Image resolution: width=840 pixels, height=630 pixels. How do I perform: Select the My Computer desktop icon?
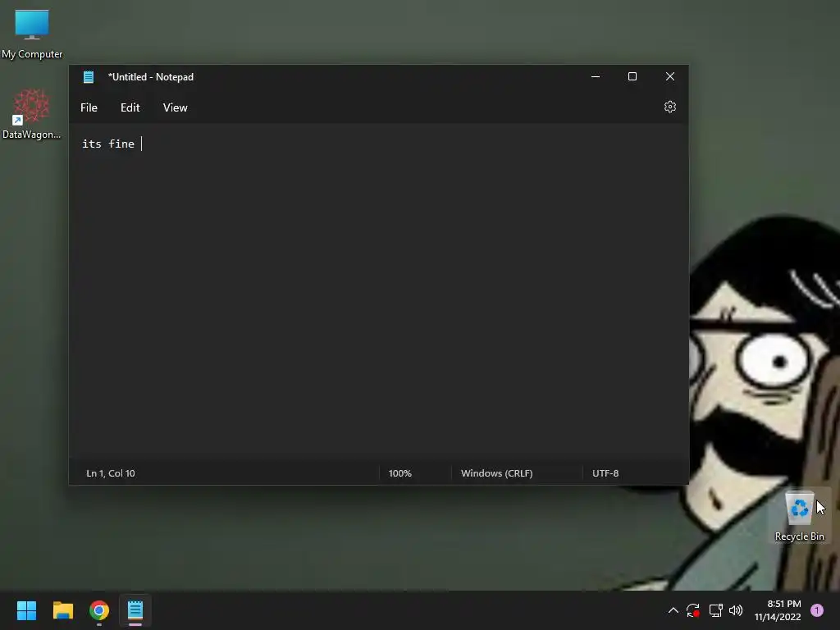pos(32,34)
